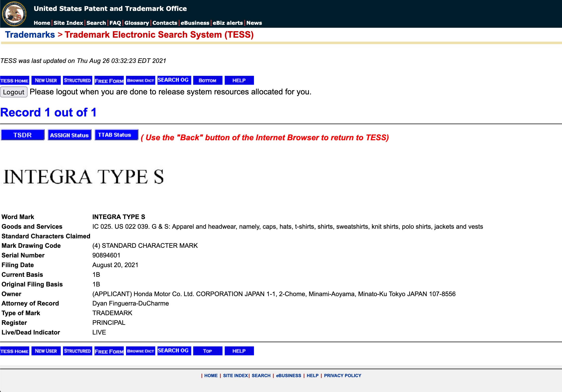This screenshot has width=562, height=392.
Task: Open eBiz alerts in top navigation
Action: pyautogui.click(x=228, y=23)
